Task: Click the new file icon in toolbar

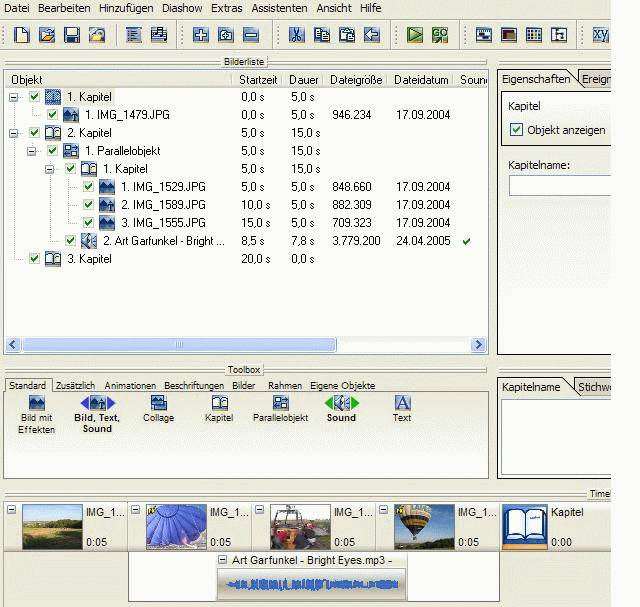Action: pyautogui.click(x=21, y=35)
